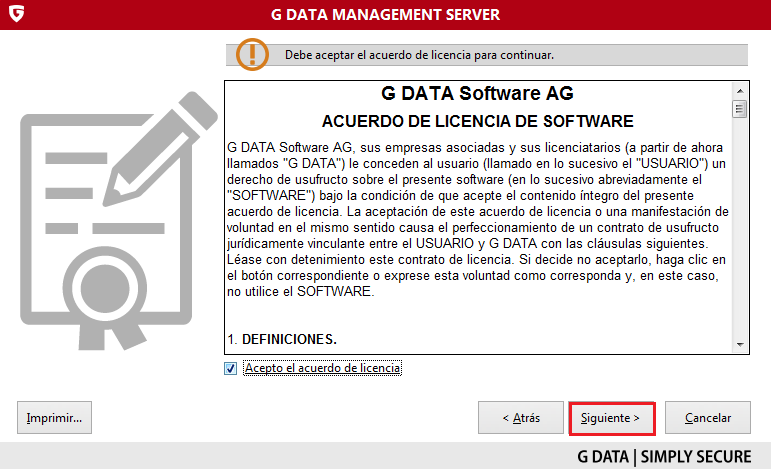The width and height of the screenshot is (771, 469).
Task: Tick the 'Acepto el acuerdo de licencia' checkbox
Action: pyautogui.click(x=231, y=369)
